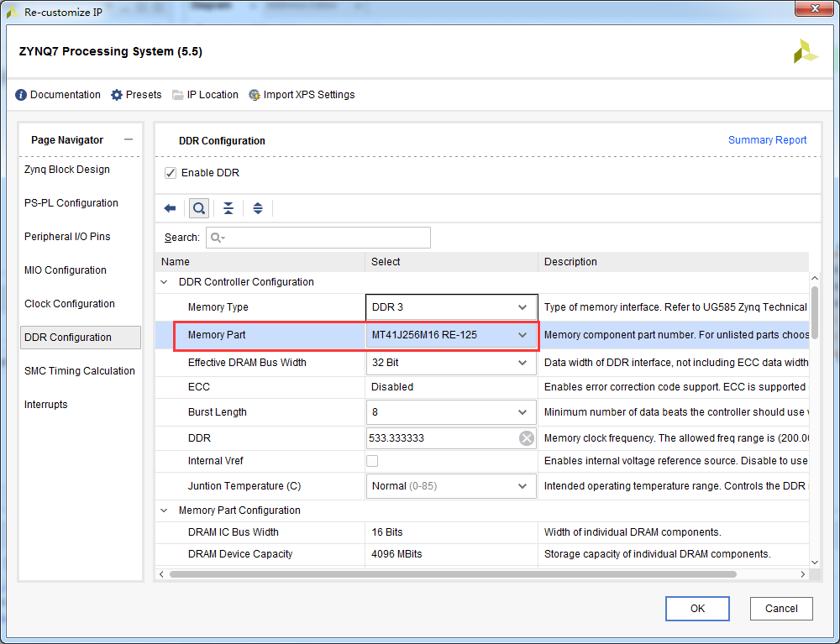
Task: Clear the DDR frequency value icon
Action: tap(527, 438)
